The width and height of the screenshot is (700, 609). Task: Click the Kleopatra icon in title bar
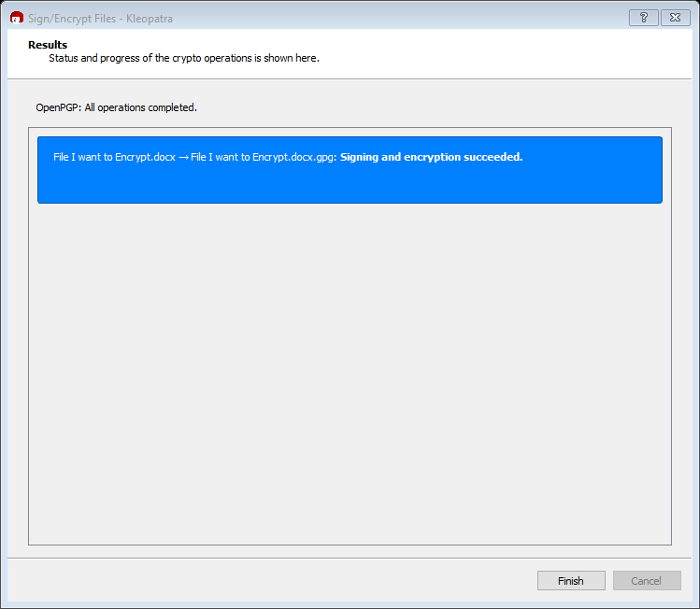(16, 18)
